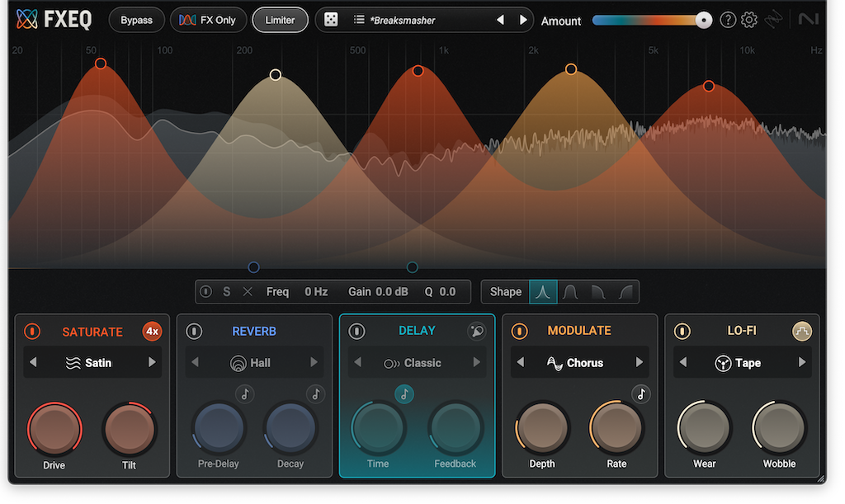Enable the Delay module power button
The height and width of the screenshot is (504, 845).
pos(356,331)
